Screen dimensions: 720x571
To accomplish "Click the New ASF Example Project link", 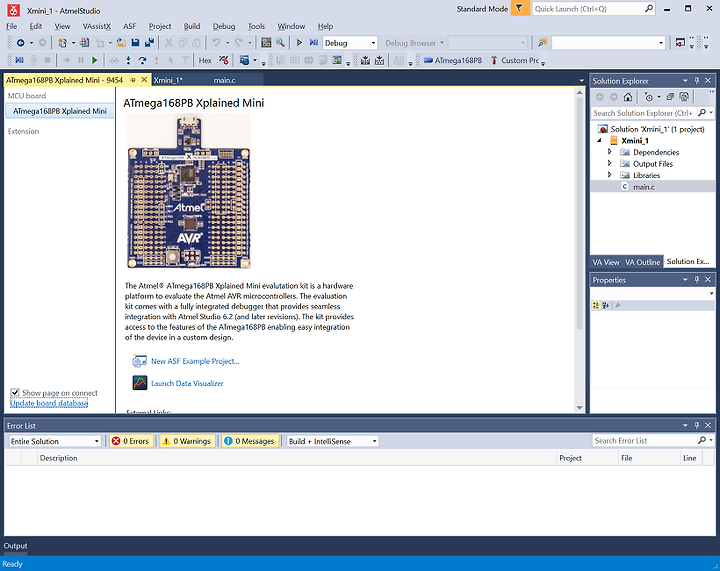I will [195, 361].
